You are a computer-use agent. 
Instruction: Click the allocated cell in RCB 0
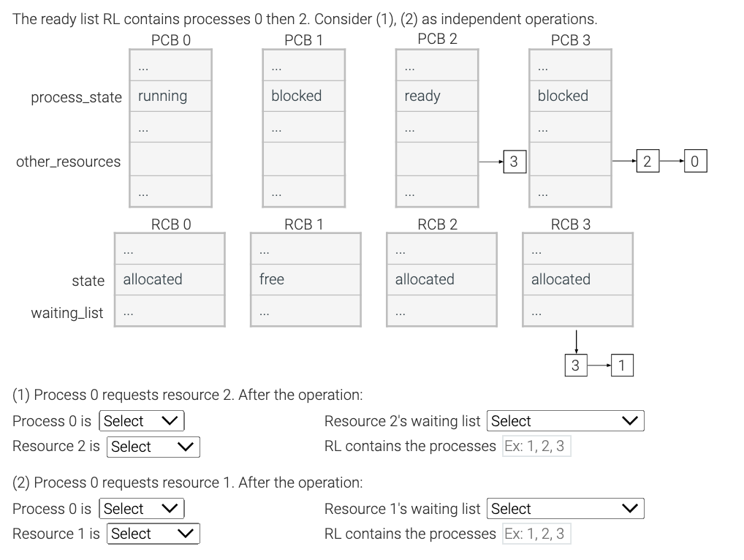coord(169,279)
